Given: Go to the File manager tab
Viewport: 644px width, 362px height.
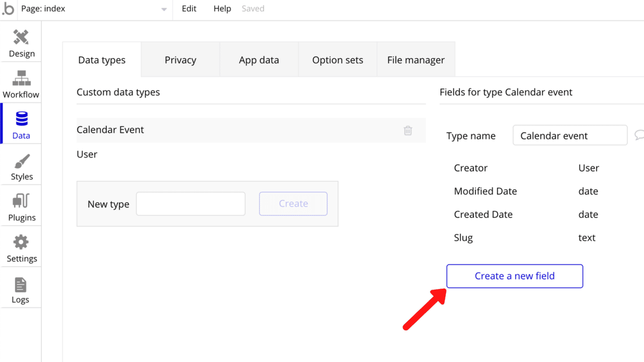Looking at the screenshot, I should (x=416, y=60).
